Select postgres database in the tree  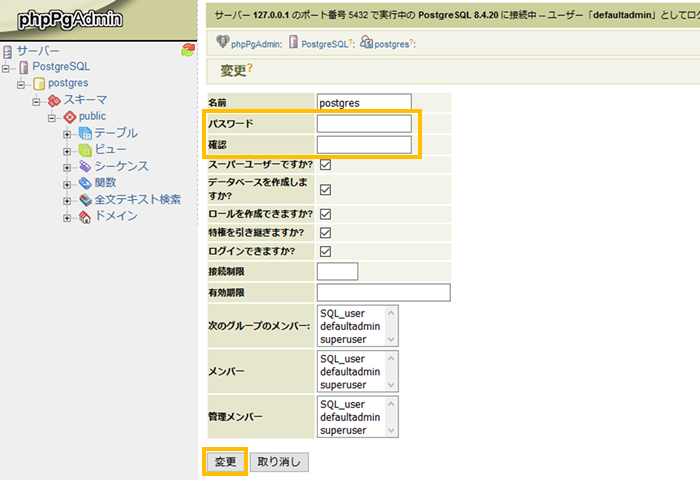(68, 83)
